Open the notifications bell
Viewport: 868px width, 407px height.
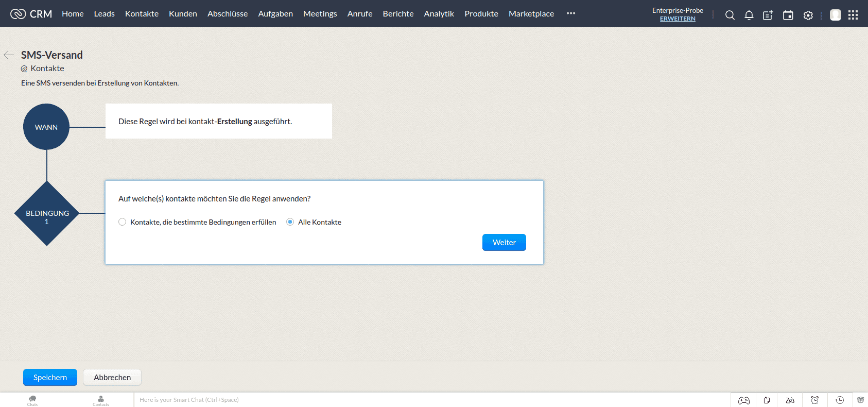[749, 15]
